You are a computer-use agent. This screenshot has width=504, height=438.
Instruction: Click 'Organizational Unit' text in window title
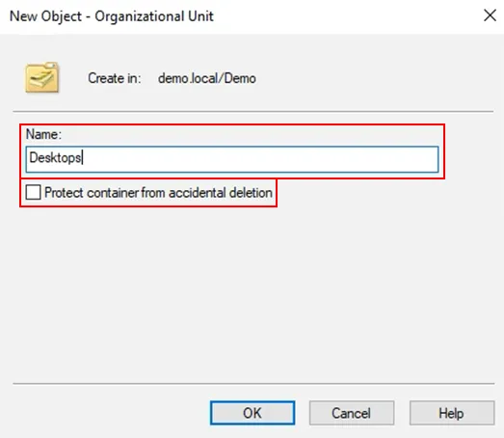154,16
